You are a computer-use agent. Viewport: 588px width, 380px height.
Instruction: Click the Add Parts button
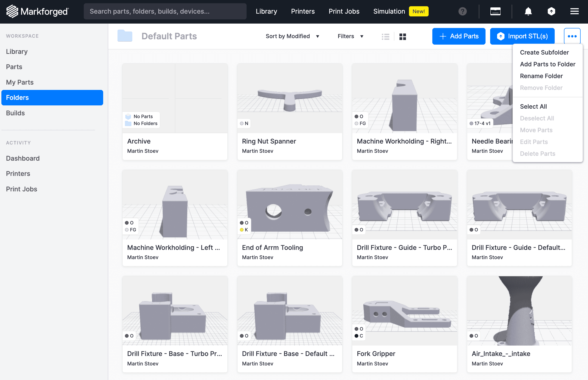[459, 36]
